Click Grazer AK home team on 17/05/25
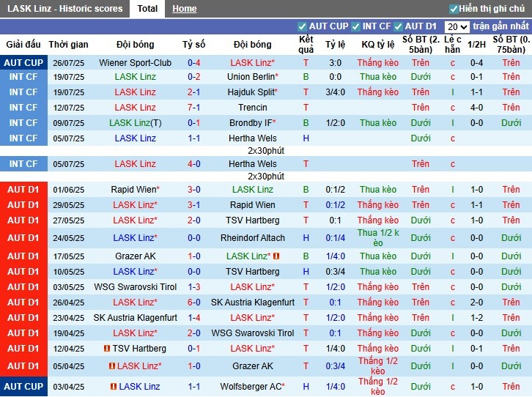This screenshot has height=397, width=532. 135,256
